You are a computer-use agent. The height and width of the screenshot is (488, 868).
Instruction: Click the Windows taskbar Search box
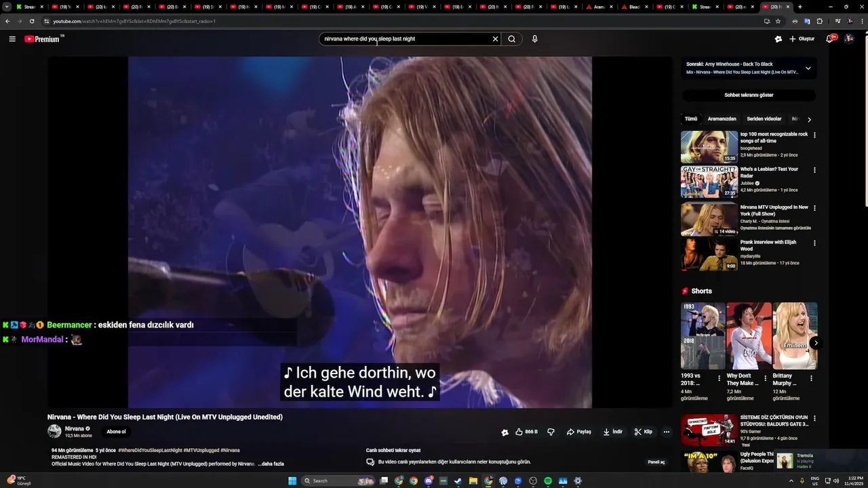339,481
